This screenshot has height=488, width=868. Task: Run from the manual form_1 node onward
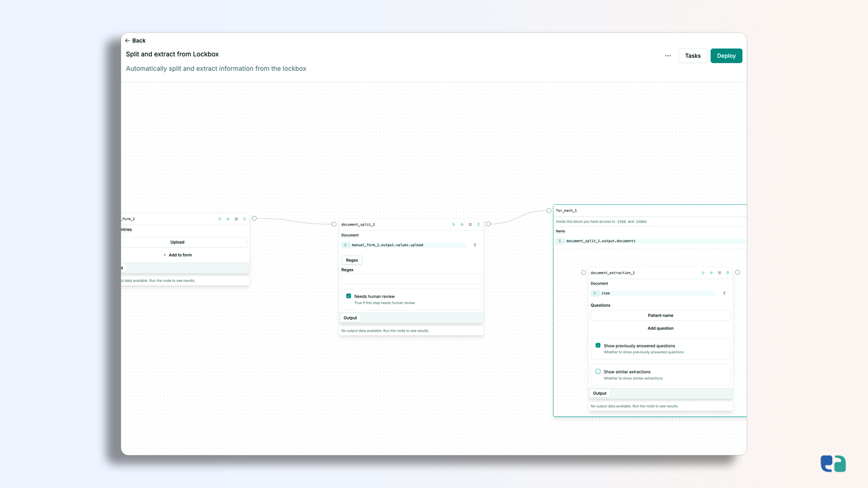tap(228, 219)
